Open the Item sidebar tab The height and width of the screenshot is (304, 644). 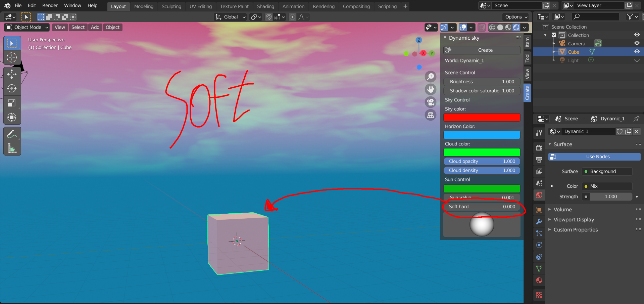tap(527, 42)
